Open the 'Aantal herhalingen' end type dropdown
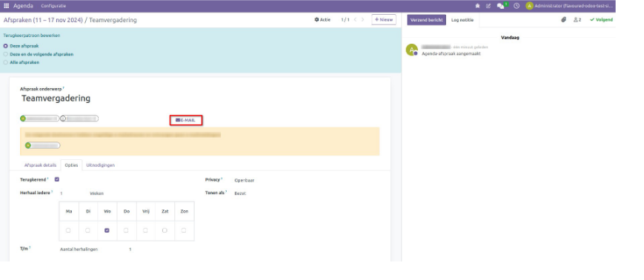Screen dimensions: 644x280 [x=79, y=249]
